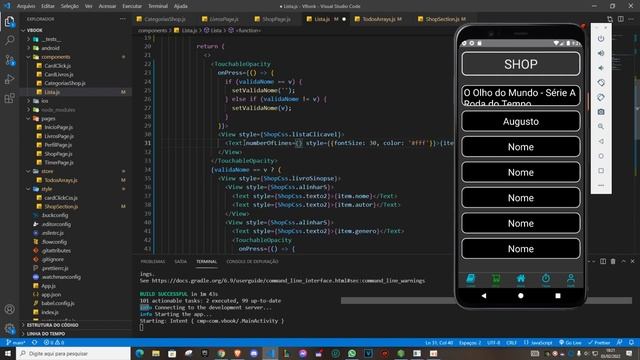Open the Search view in activity bar
This screenshot has width=640, height=360.
pos(9,40)
